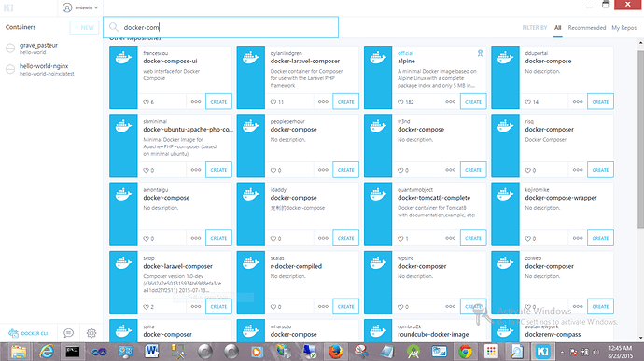The image size is (644, 361).
Task: Open preferences via the gear icon
Action: pyautogui.click(x=91, y=333)
